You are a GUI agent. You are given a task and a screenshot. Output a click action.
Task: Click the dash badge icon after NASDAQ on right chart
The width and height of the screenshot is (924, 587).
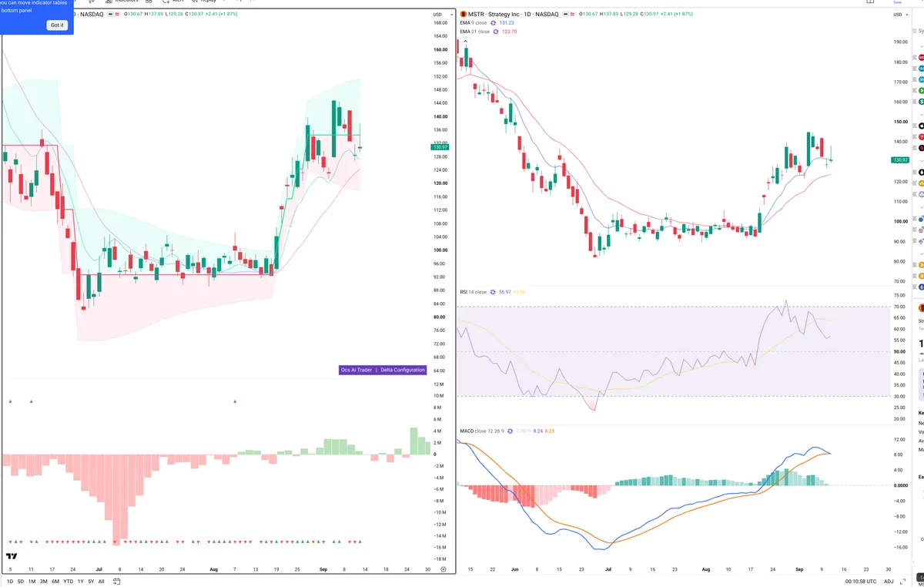pos(565,15)
